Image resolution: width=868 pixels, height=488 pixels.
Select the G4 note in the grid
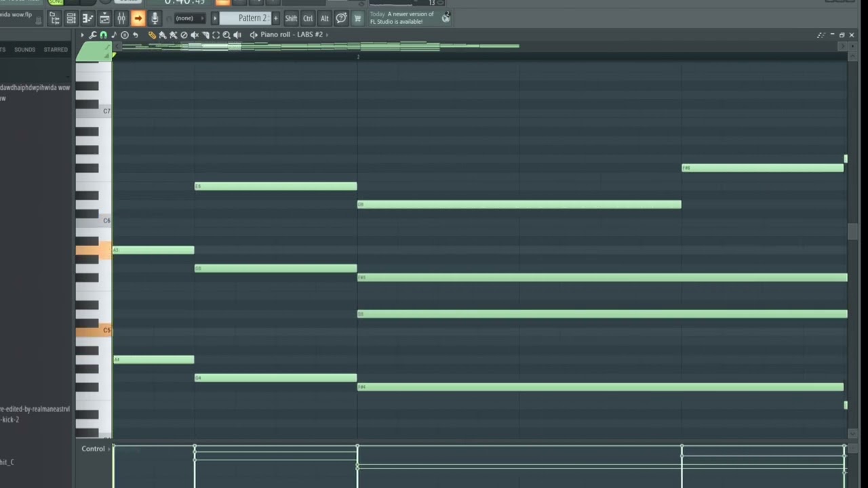click(275, 378)
